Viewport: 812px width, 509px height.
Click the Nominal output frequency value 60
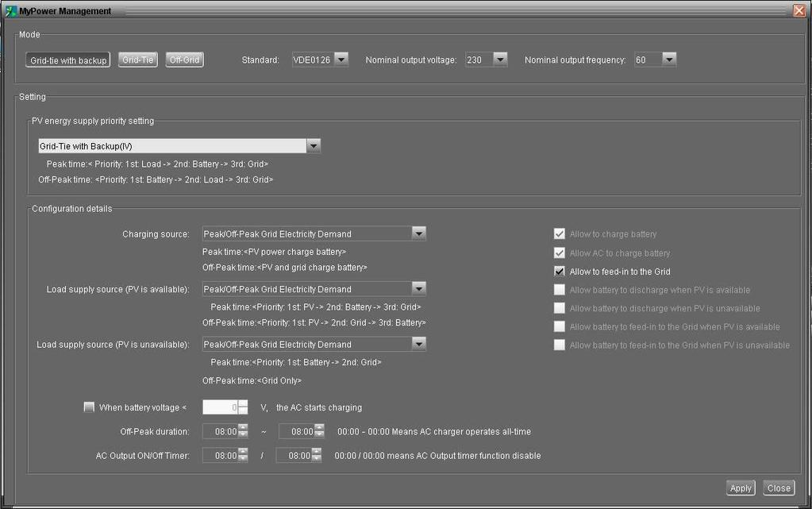[x=641, y=60]
